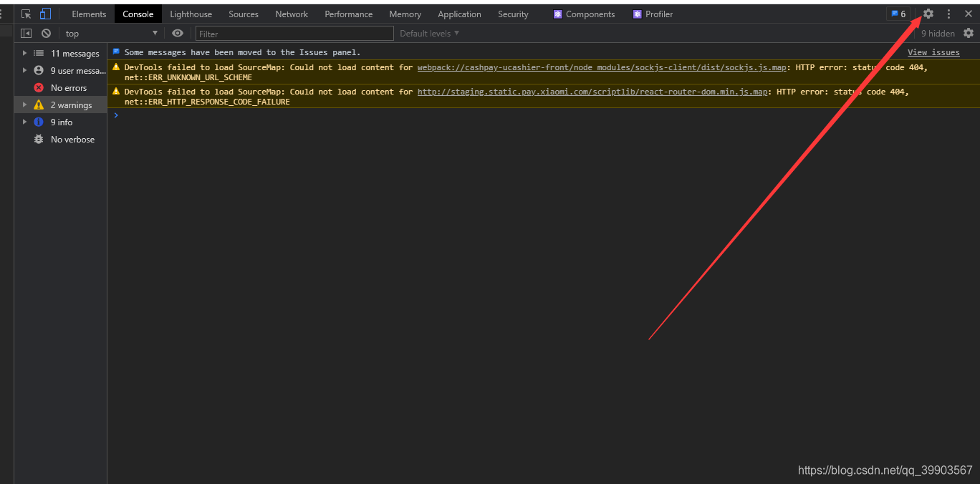Click the user icon beside user messages
Viewport: 980px width, 484px height.
[x=39, y=70]
